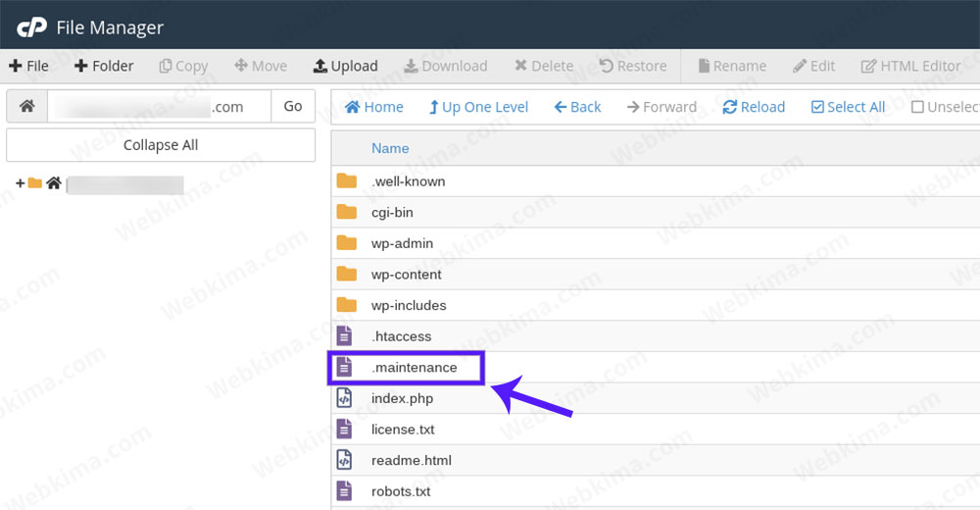Click the index.php code file icon
The image size is (980, 510).
(344, 398)
